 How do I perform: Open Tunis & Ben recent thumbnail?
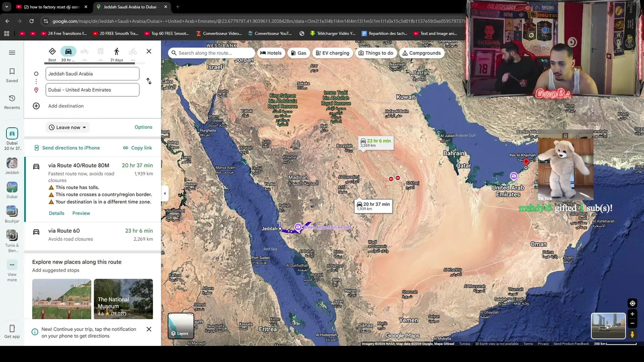[12, 241]
